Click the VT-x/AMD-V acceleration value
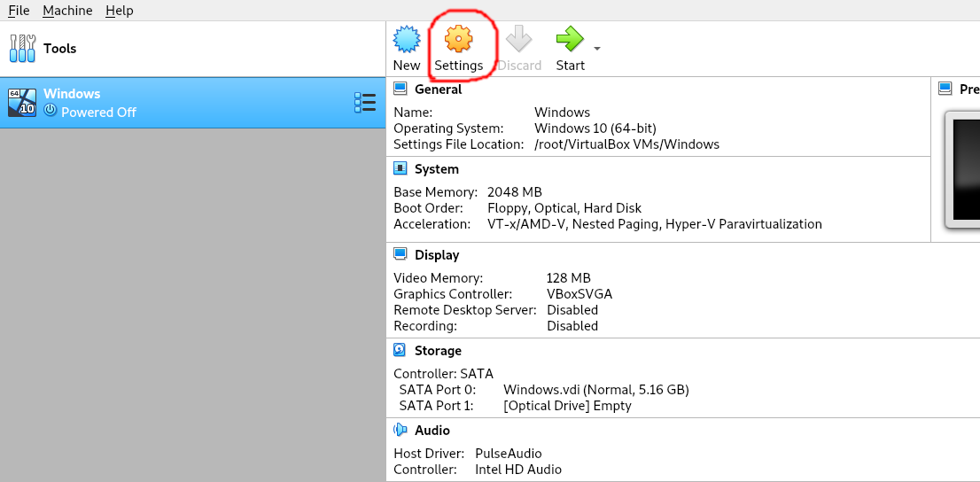 [655, 224]
